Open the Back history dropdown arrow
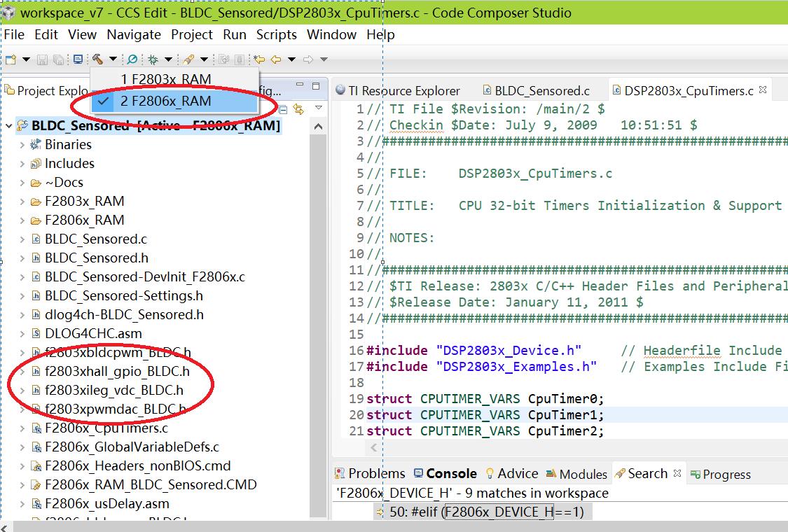Screen dimensions: 788x532 pos(291,59)
